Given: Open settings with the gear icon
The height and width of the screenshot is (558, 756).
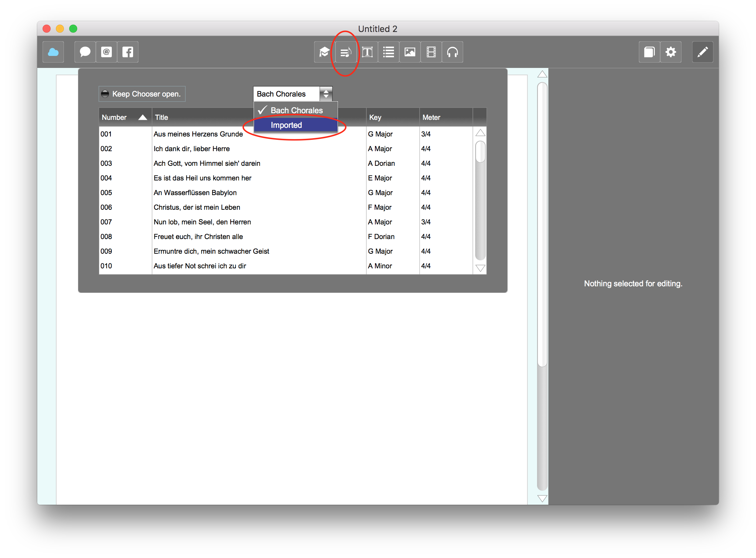Looking at the screenshot, I should pos(670,52).
